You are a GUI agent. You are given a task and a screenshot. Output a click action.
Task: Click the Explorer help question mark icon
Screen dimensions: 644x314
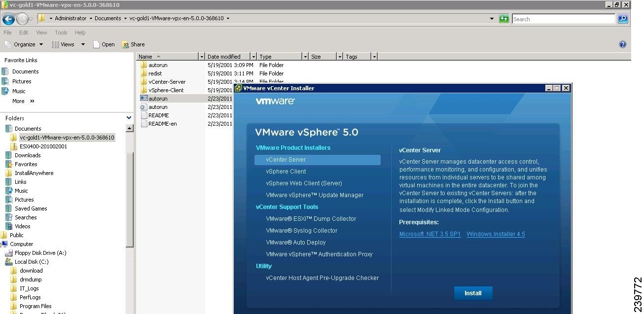622,44
